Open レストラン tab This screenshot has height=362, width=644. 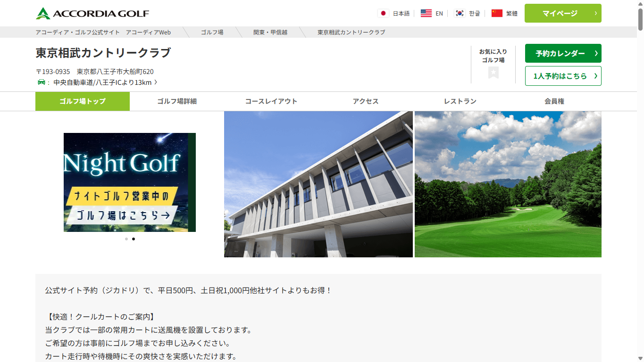click(x=460, y=101)
